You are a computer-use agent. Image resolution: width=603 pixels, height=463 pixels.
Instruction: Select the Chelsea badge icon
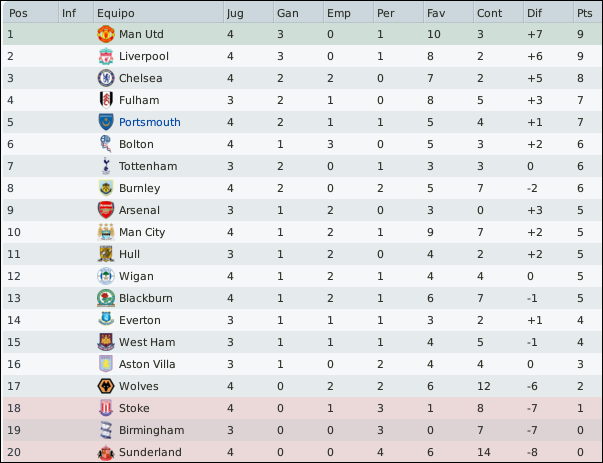(106, 78)
